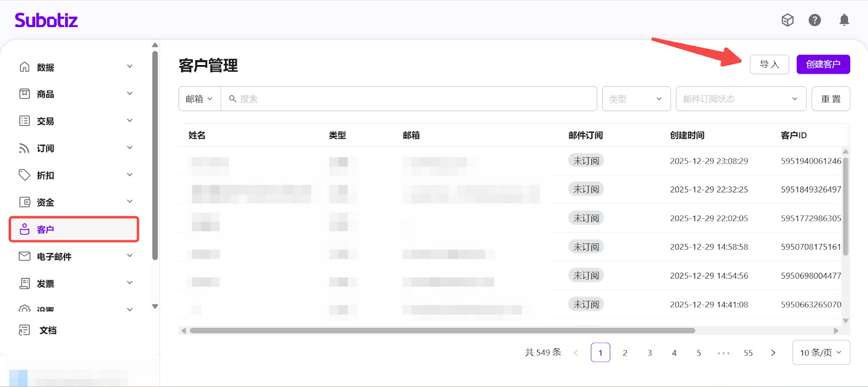Screen dimensions: 868x387
Task: Open the 邮件订阅状态 dropdown
Action: click(740, 99)
